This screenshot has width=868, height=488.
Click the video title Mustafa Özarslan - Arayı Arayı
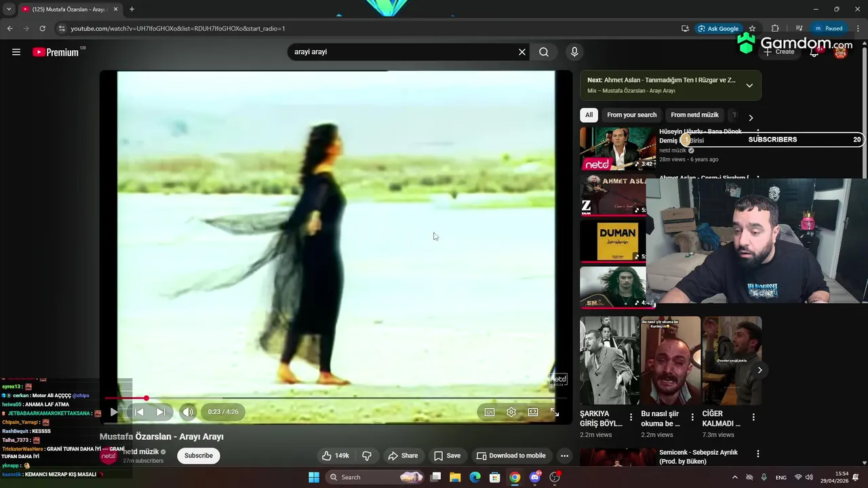point(161,437)
